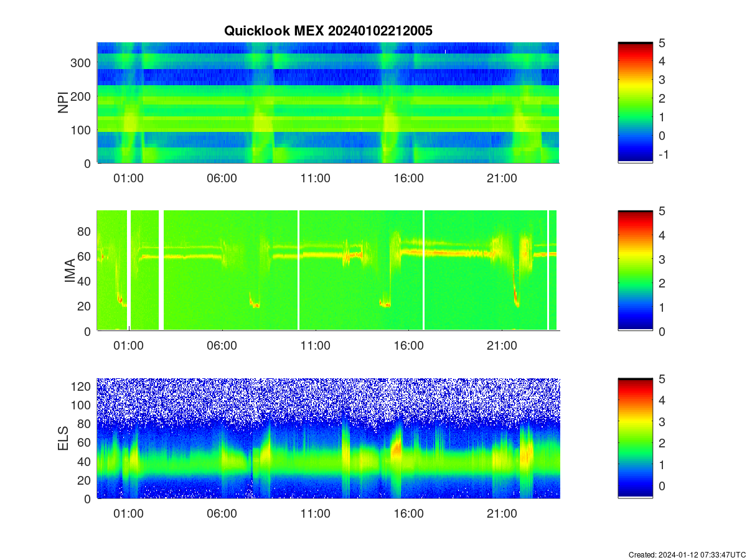Click '06:00' under the IMA panel
This screenshot has height=560, width=747.
[222, 346]
